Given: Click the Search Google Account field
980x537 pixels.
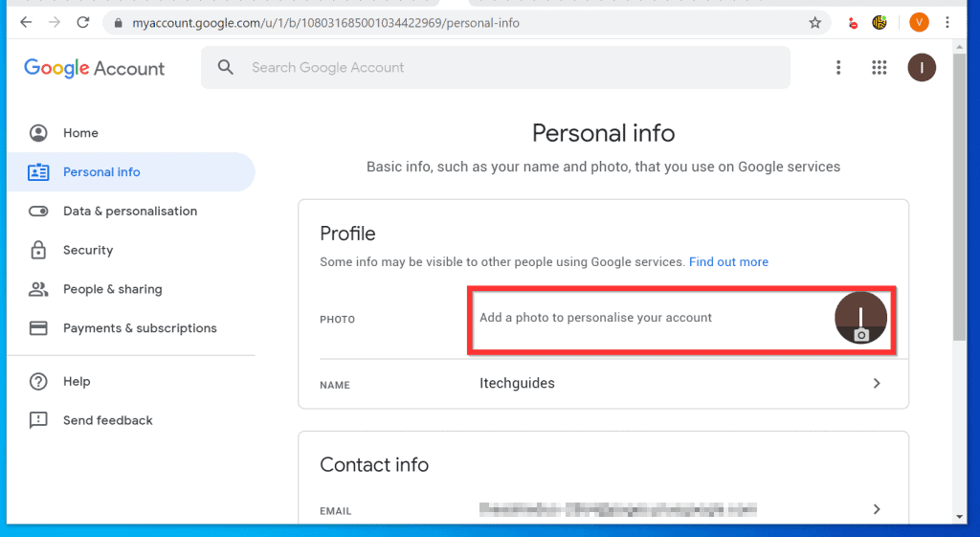Looking at the screenshot, I should click(x=495, y=68).
